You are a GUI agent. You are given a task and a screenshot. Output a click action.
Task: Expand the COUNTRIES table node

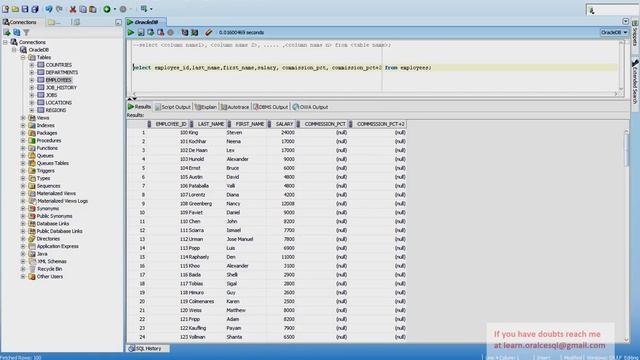click(31, 65)
